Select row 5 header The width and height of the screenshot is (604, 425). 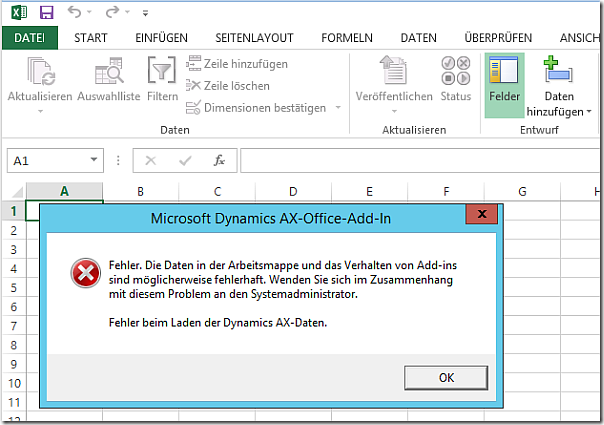point(13,288)
